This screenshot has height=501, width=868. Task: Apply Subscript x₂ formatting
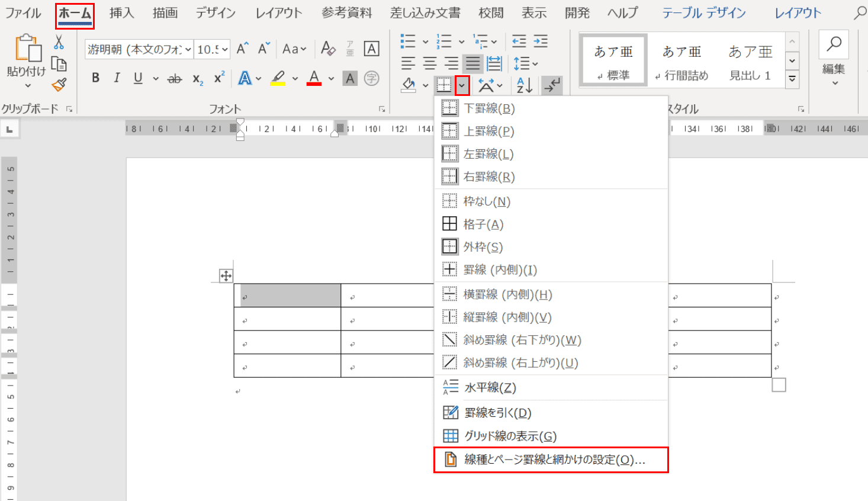point(198,79)
